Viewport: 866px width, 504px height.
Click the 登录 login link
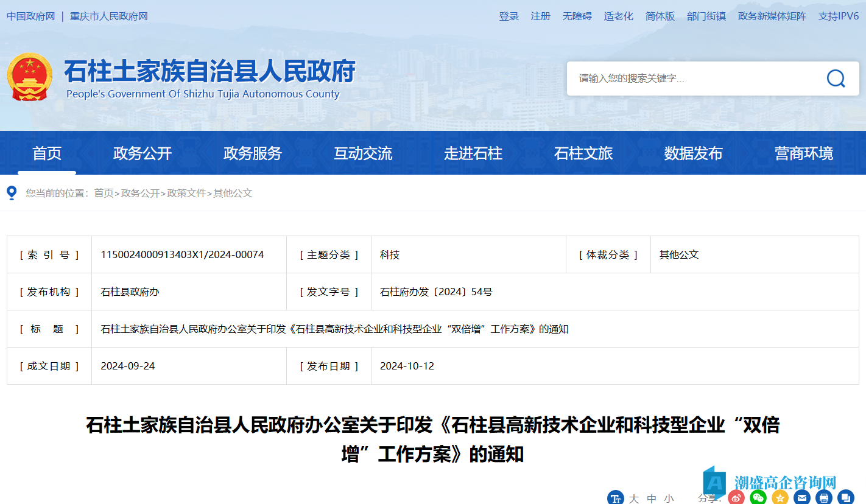[x=509, y=16]
